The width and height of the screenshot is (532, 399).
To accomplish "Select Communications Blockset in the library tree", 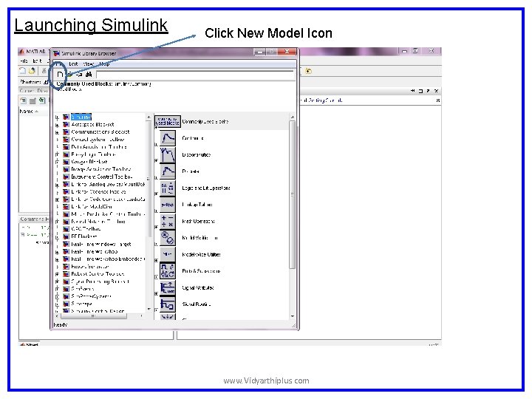I will [100, 132].
